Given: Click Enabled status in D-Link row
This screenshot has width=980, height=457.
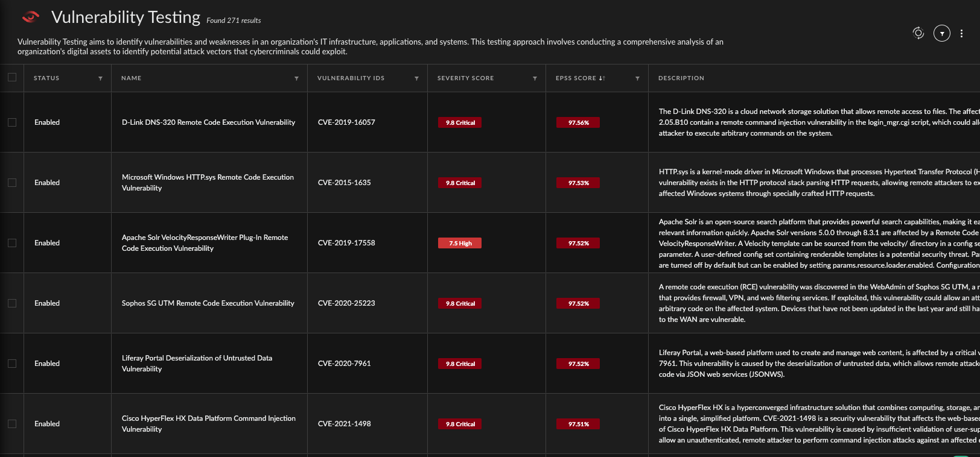Looking at the screenshot, I should 47,122.
